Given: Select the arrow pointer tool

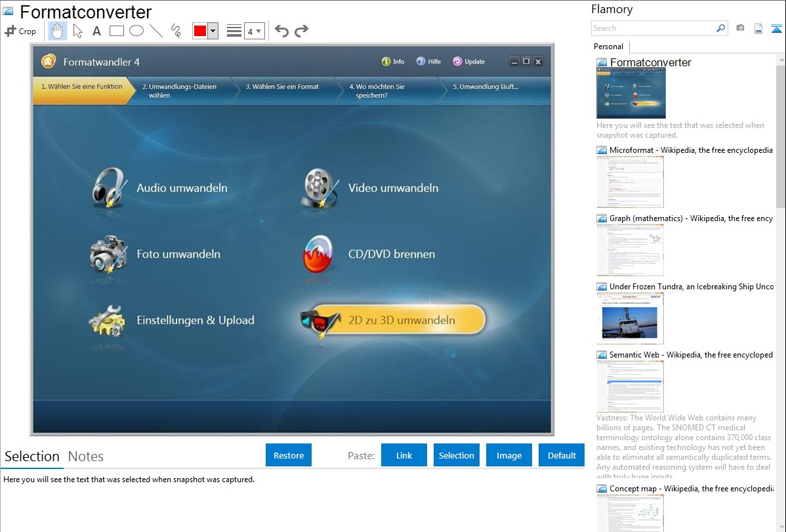Looking at the screenshot, I should click(77, 31).
